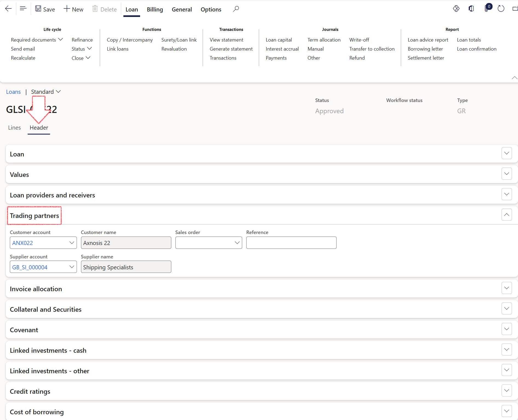Open the Power Apps diamond icon

[456, 9]
